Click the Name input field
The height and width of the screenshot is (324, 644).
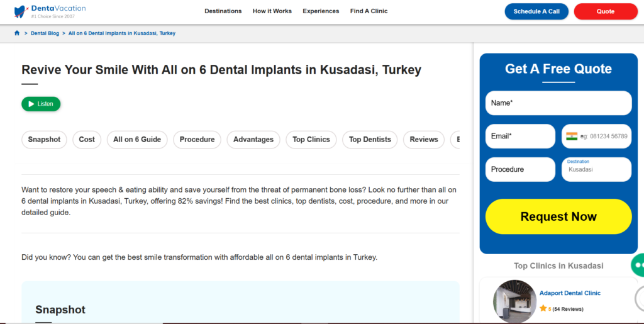(558, 103)
